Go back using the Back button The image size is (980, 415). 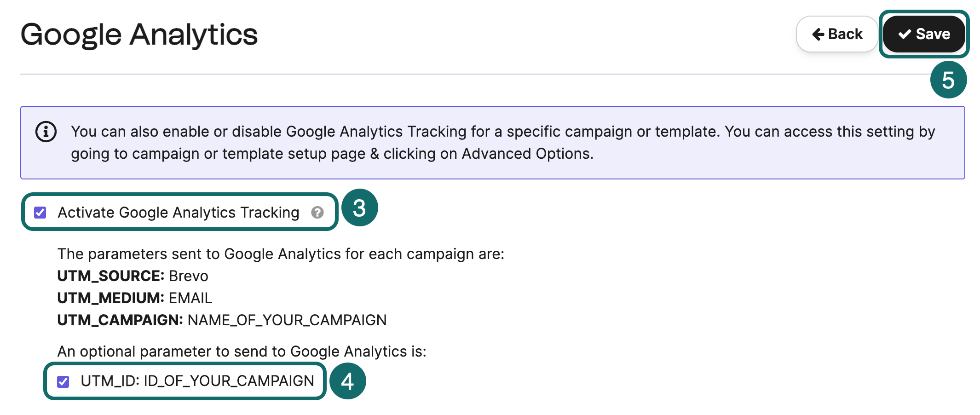pyautogui.click(x=836, y=34)
